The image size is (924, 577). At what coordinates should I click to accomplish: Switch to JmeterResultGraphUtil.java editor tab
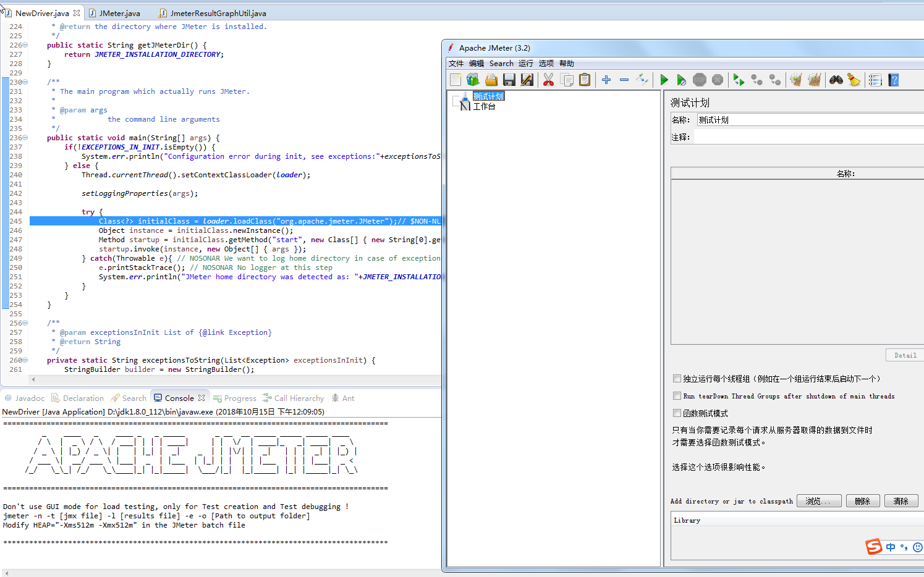(x=213, y=13)
